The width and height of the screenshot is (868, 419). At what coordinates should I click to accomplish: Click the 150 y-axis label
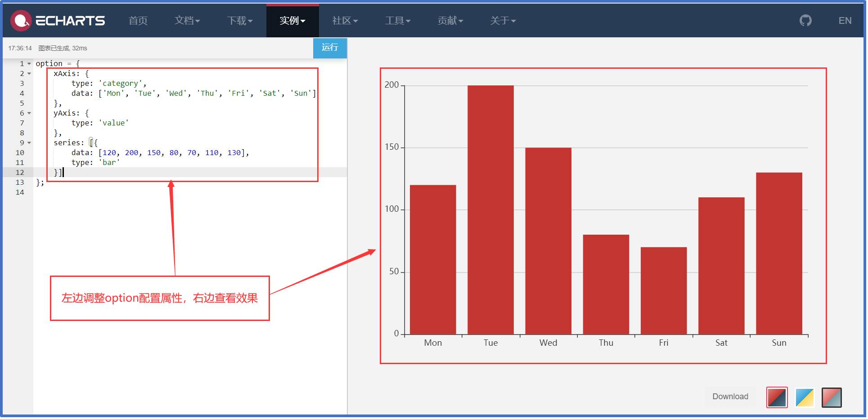[x=391, y=147]
